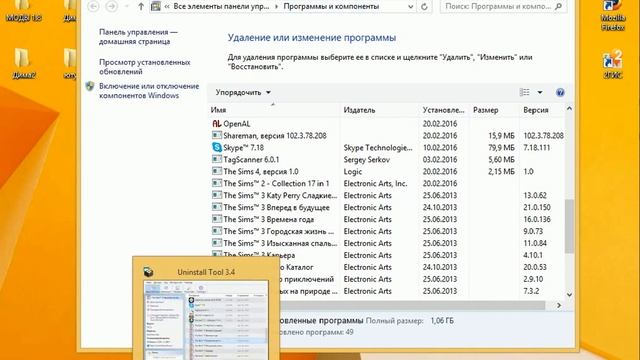Click the vertical scrollbar thumb
The image size is (640, 360).
(x=569, y=227)
